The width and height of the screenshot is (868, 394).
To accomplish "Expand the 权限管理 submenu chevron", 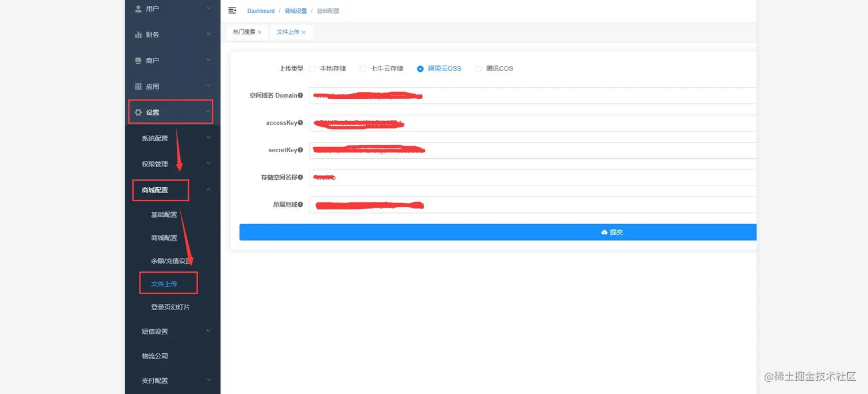I will click(208, 164).
